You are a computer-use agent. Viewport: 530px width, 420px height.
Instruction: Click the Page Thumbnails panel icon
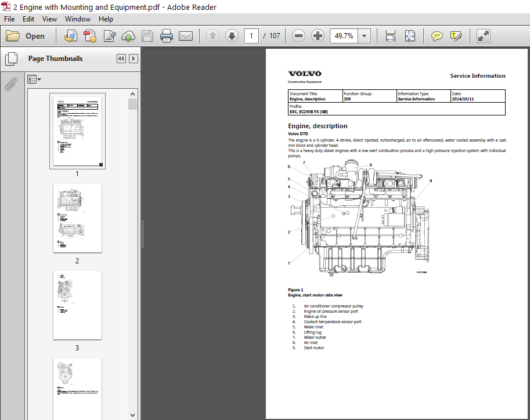pyautogui.click(x=11, y=59)
